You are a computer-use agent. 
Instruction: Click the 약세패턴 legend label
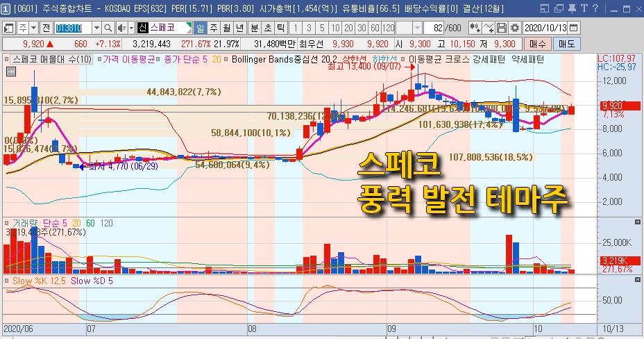(528, 60)
